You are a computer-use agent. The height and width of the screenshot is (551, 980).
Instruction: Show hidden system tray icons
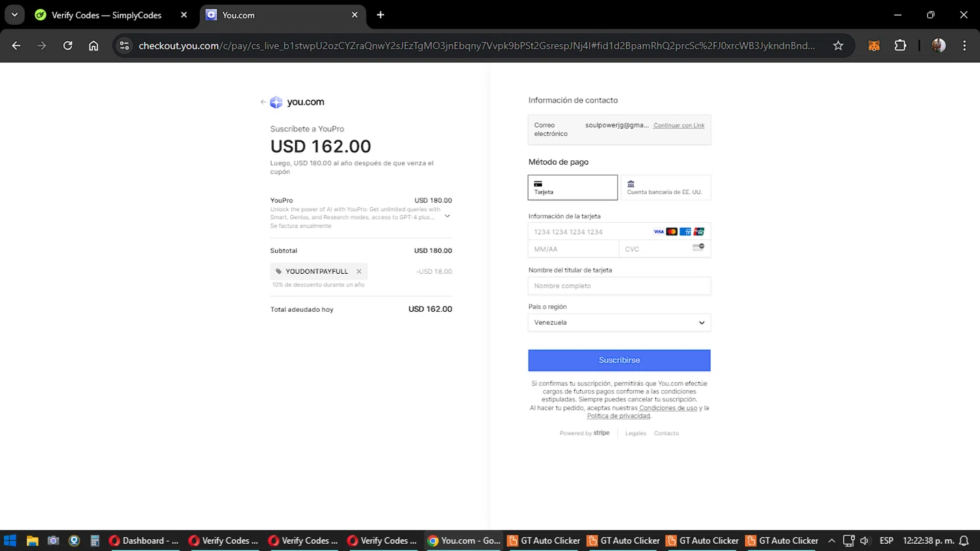(x=832, y=541)
